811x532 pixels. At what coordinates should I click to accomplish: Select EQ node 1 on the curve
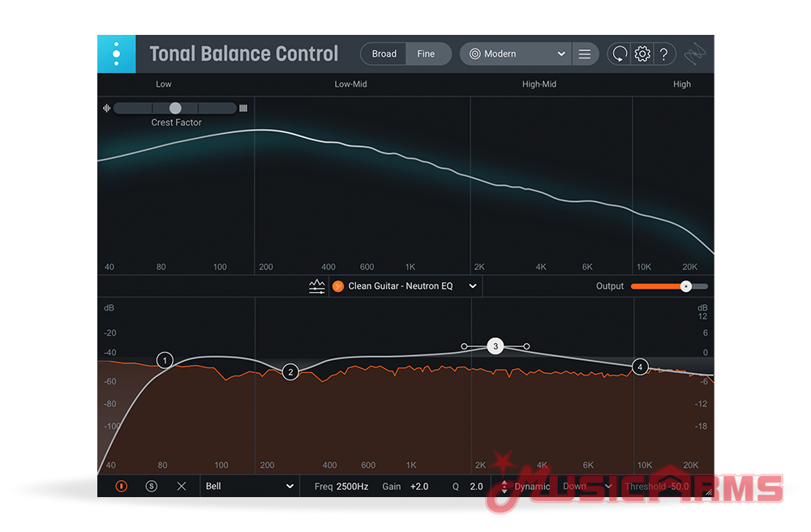point(165,360)
